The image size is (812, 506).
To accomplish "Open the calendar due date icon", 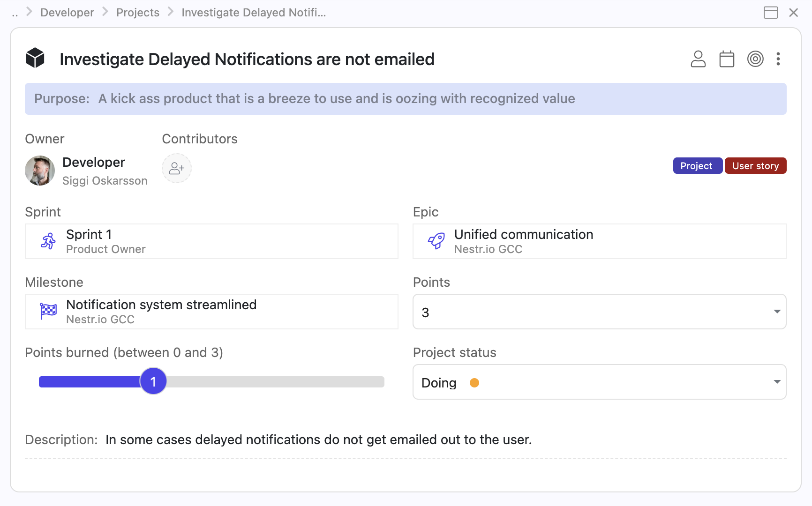I will pyautogui.click(x=727, y=59).
